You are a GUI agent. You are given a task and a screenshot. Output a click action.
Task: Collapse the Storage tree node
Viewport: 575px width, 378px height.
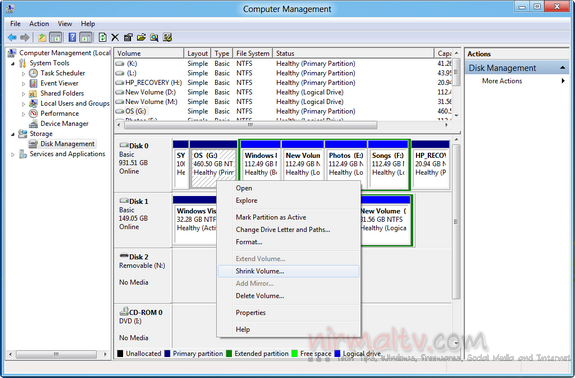point(13,134)
